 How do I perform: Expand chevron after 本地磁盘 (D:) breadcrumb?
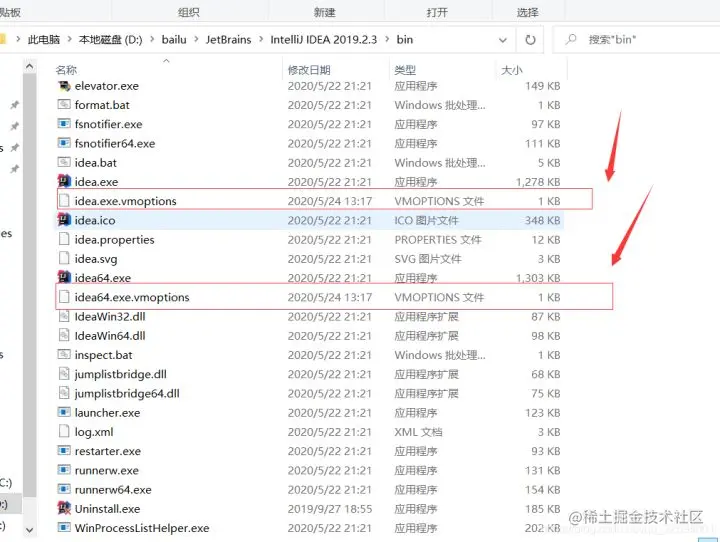pos(152,40)
